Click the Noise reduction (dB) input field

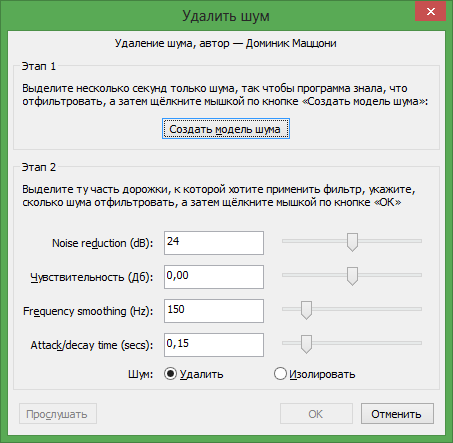pos(214,243)
